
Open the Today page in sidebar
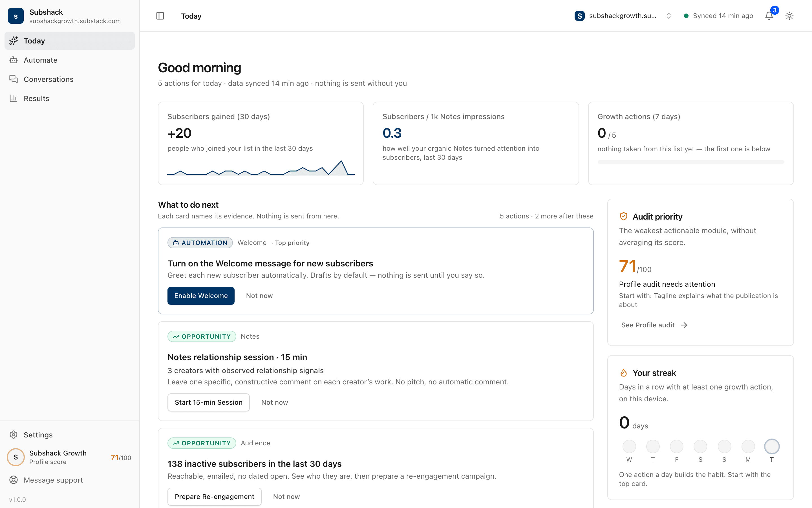click(x=69, y=41)
